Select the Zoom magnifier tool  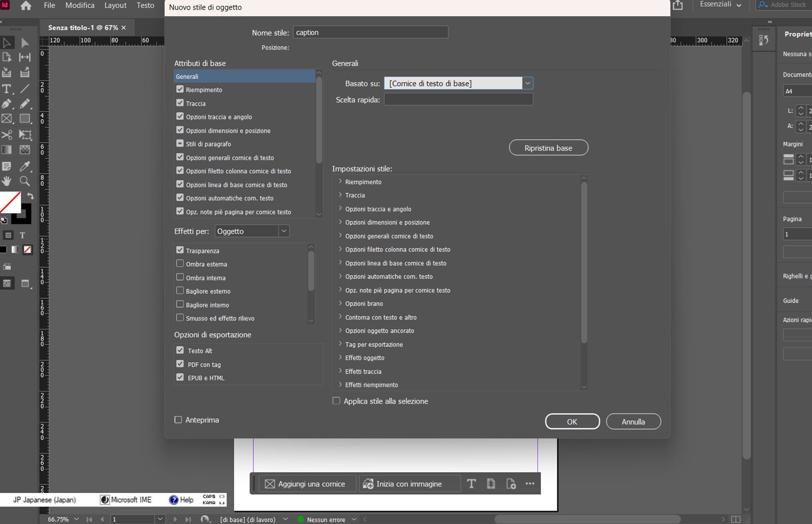(25, 181)
